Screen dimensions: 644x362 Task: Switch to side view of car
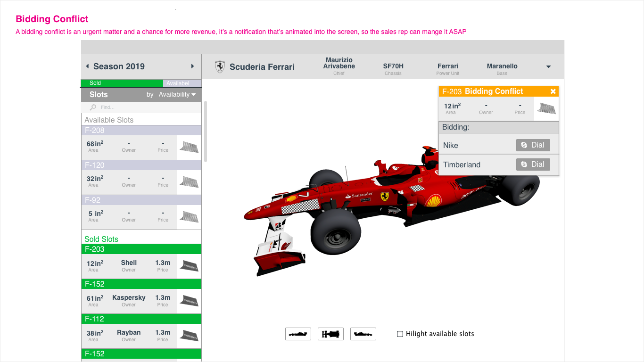pos(298,334)
